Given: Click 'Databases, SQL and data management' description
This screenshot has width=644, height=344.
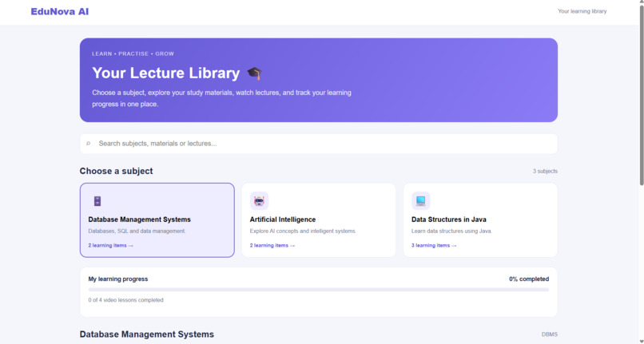Looking at the screenshot, I should pos(137,231).
